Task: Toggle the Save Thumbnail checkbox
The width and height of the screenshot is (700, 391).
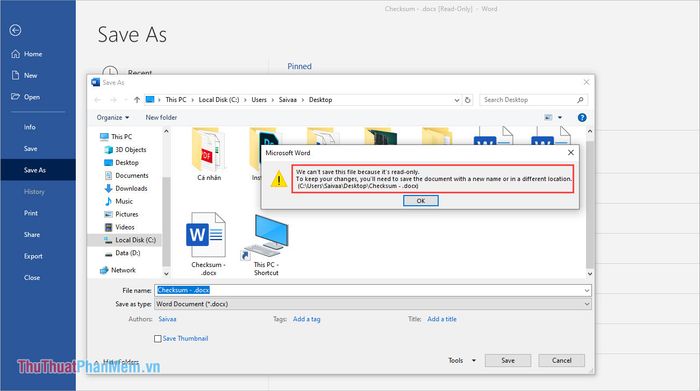Action: click(x=158, y=339)
